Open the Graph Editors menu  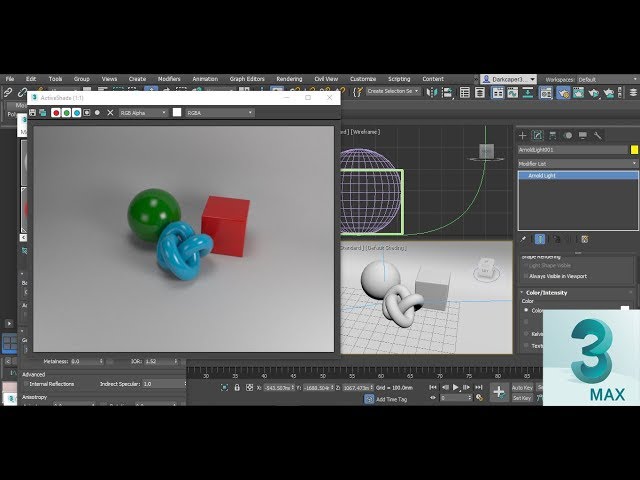tap(247, 79)
